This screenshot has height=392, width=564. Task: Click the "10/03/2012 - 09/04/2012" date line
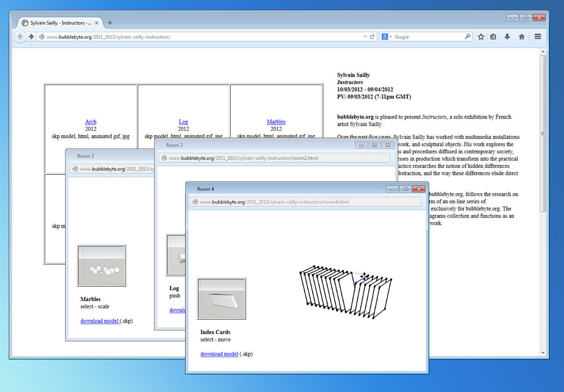coord(365,90)
